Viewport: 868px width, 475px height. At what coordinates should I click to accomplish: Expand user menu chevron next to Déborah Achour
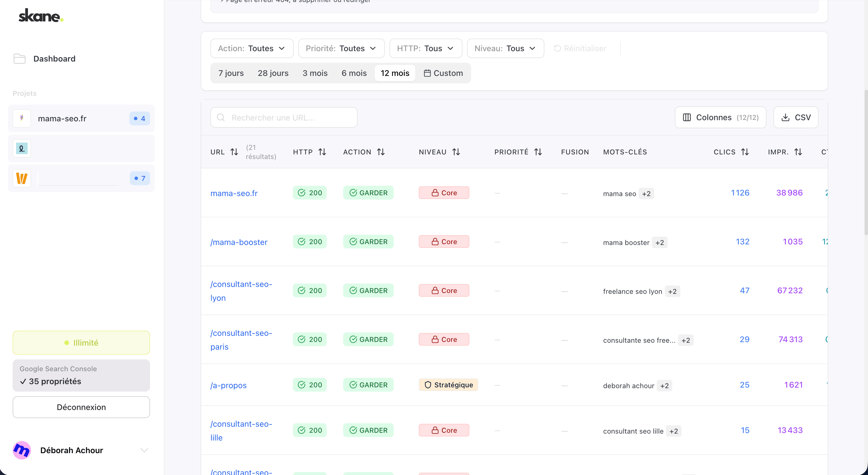[144, 450]
